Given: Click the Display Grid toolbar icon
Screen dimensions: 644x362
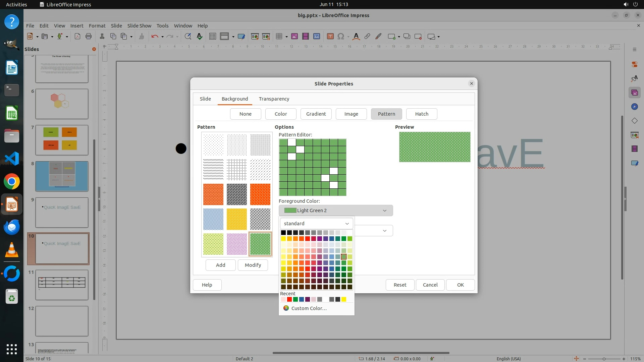Looking at the screenshot, I should click(212, 37).
